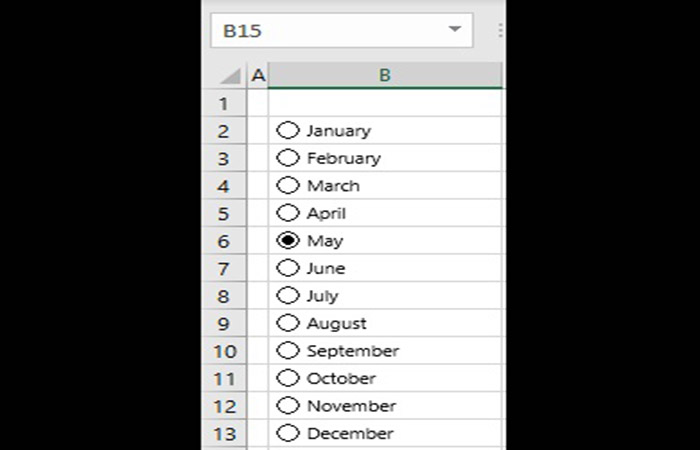The width and height of the screenshot is (700, 450).
Task: Click the row 6 header
Action: click(223, 241)
